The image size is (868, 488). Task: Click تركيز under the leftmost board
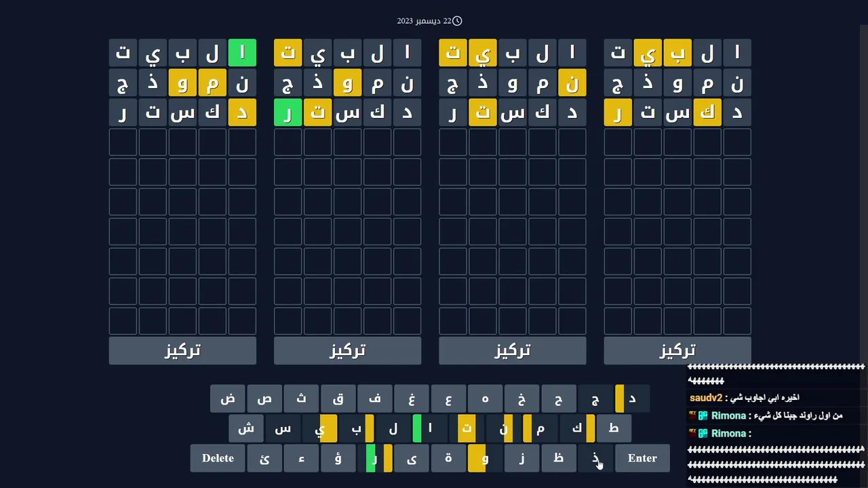[x=182, y=350]
